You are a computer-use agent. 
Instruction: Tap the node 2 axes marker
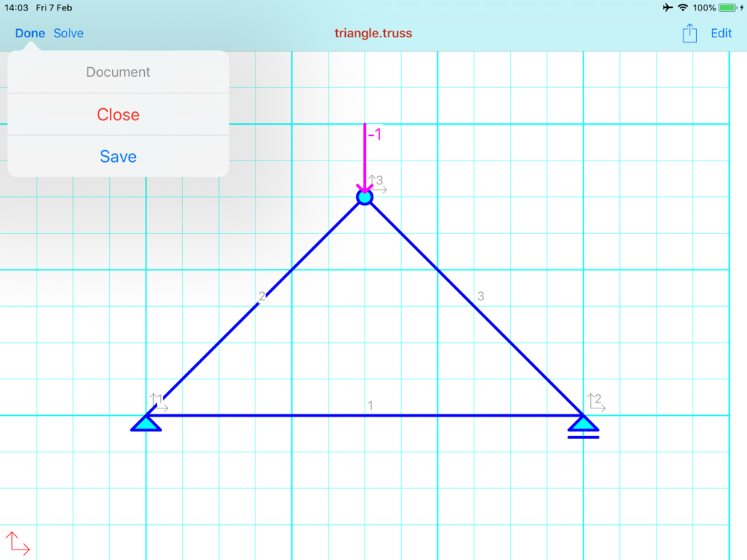point(596,402)
